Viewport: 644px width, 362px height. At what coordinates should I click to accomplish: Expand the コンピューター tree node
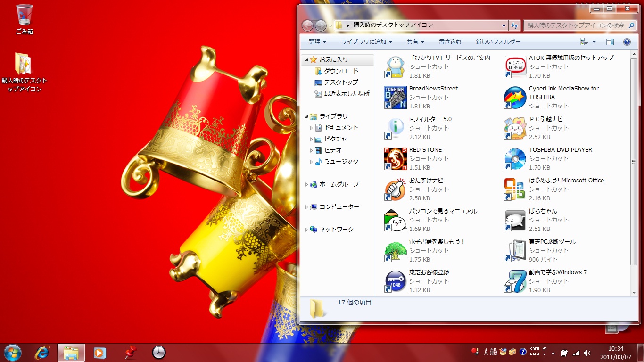click(306, 207)
